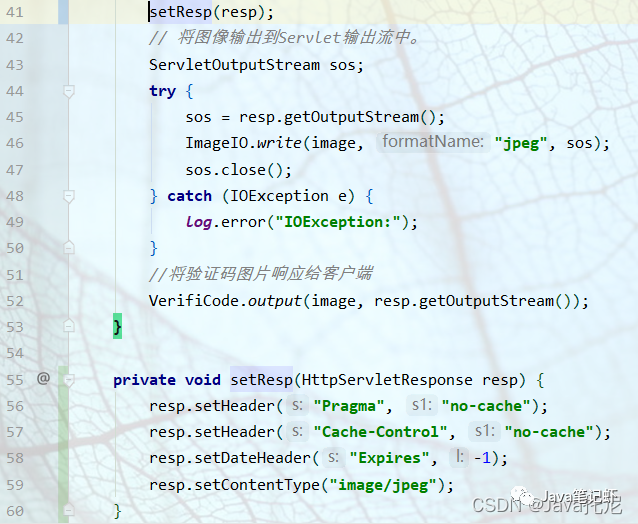This screenshot has width=638, height=524.
Task: Click log.error on line 49
Action: pyautogui.click(x=225, y=222)
